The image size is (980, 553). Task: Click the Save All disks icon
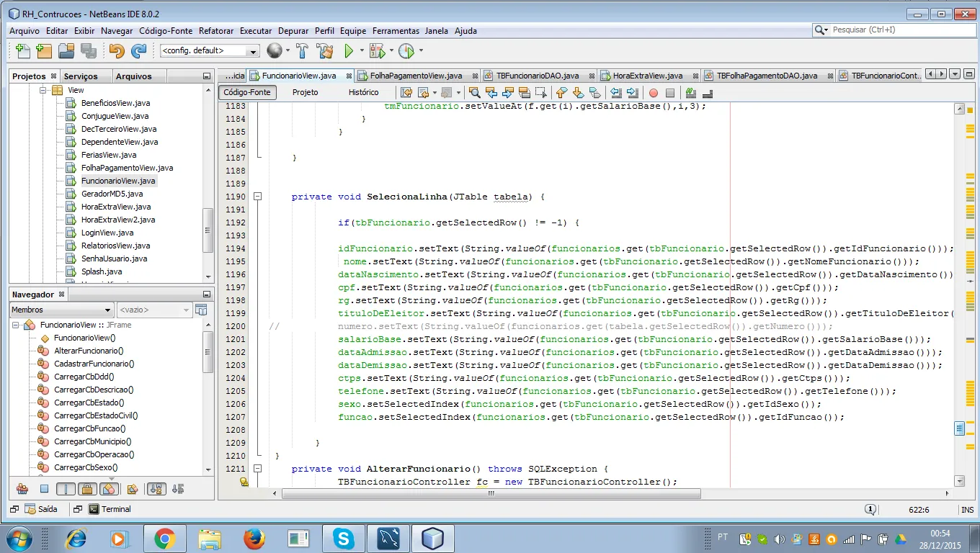pos(89,51)
